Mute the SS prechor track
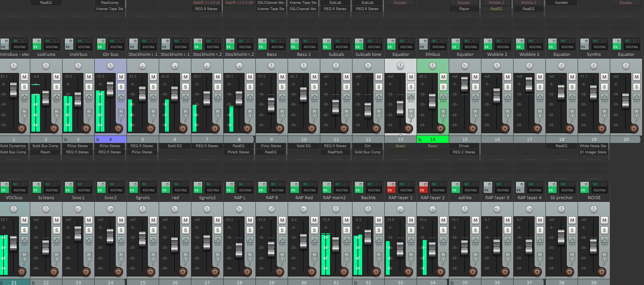This screenshot has width=644, height=285. click(572, 220)
